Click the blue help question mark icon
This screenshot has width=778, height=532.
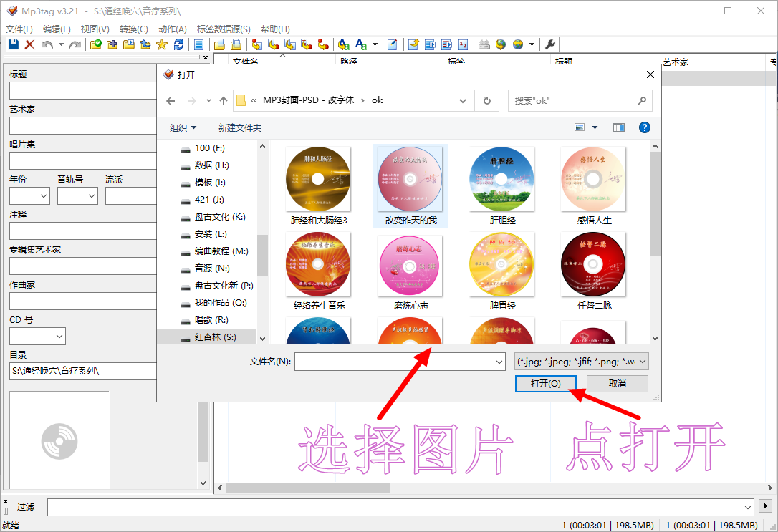[645, 127]
